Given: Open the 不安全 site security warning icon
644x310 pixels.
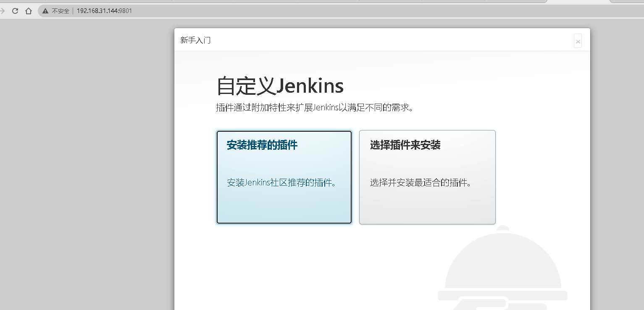Looking at the screenshot, I should 45,11.
